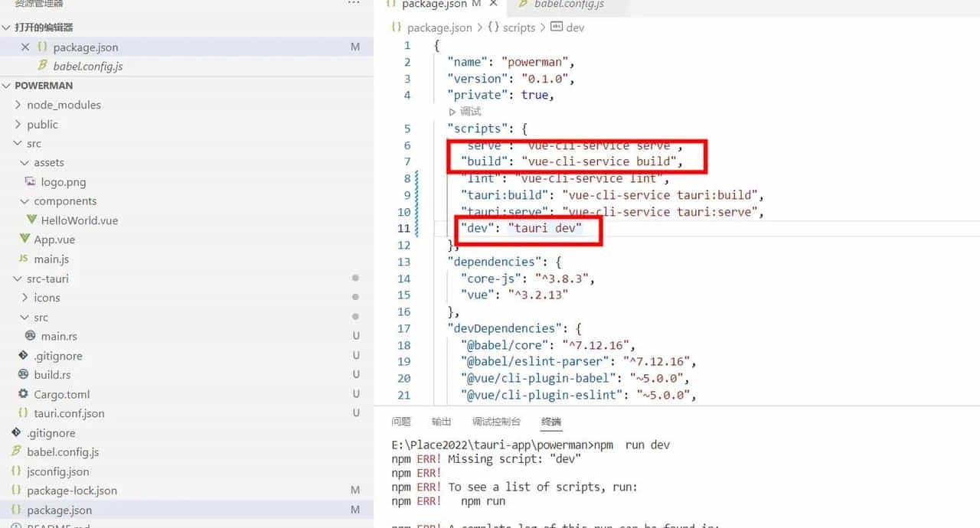Click the tauri.conf.json braces icon
This screenshot has width=980, height=528.
[x=24, y=413]
